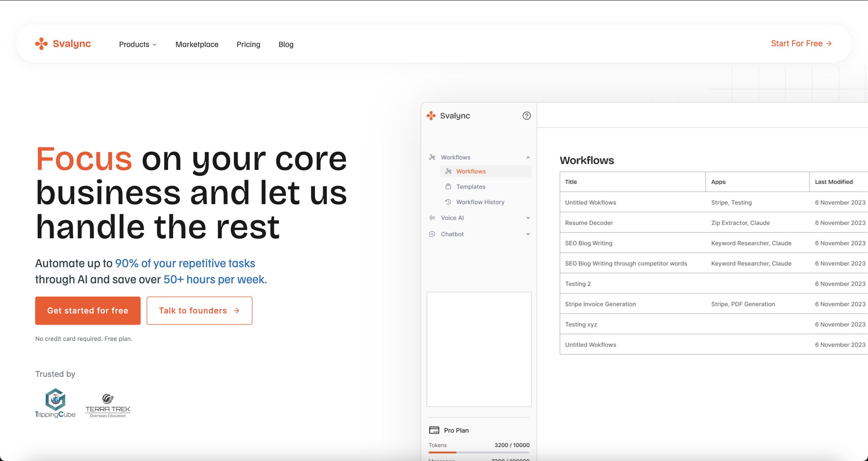
Task: Open the Resume Decoder workflow row
Action: click(589, 223)
